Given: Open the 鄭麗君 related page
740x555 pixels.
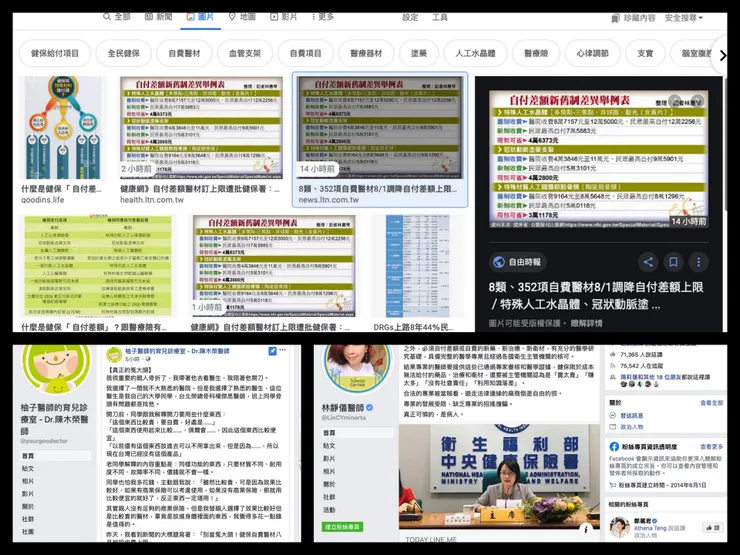Looking at the screenshot, I should coord(644,521).
